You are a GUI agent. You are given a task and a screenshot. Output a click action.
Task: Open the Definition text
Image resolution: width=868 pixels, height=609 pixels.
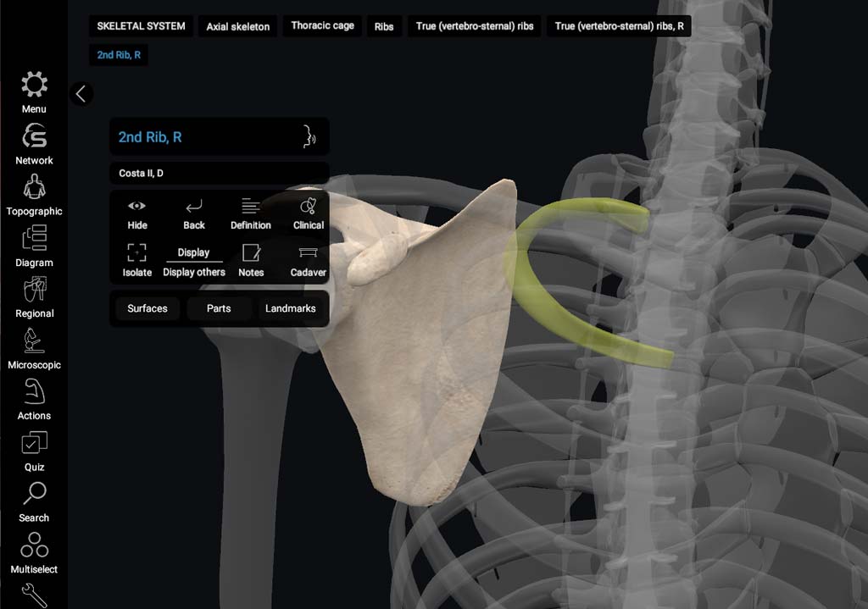(251, 214)
